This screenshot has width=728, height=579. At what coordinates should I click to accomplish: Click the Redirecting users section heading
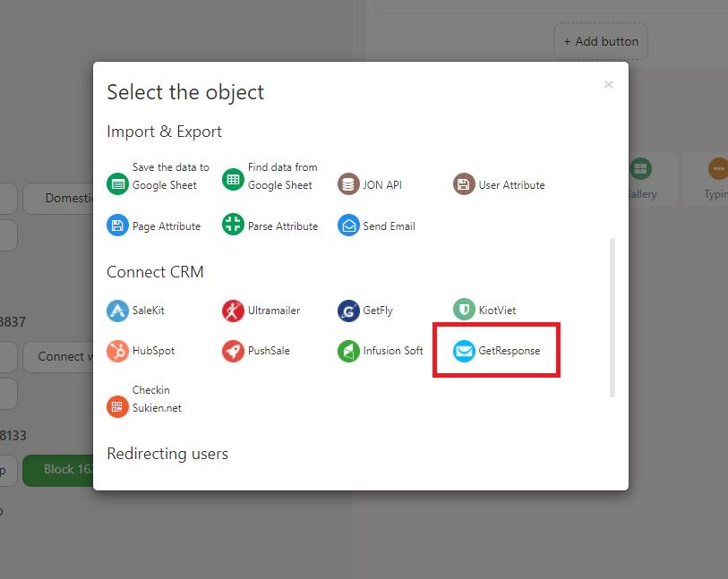coord(167,454)
